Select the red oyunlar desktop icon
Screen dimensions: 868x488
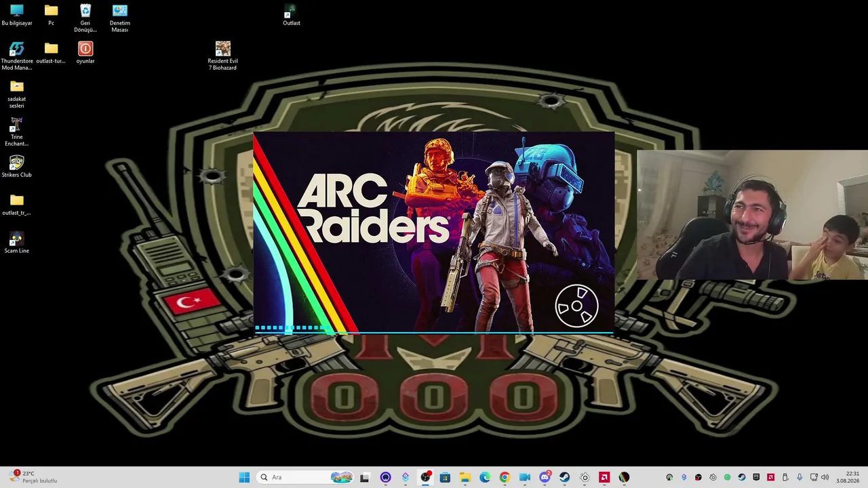coord(85,53)
